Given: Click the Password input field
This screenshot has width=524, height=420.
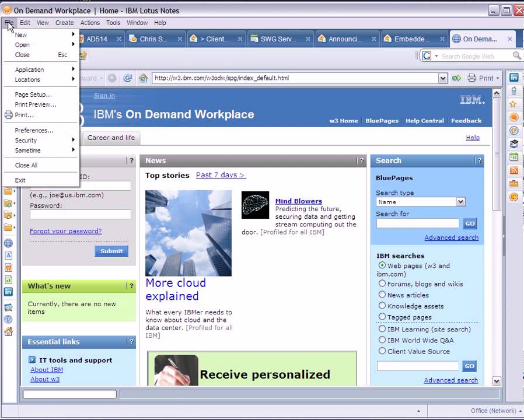Looking at the screenshot, I should [80, 215].
